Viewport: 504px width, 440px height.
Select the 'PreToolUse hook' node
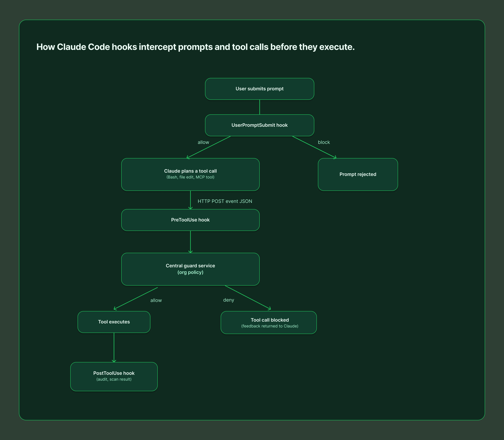(190, 220)
